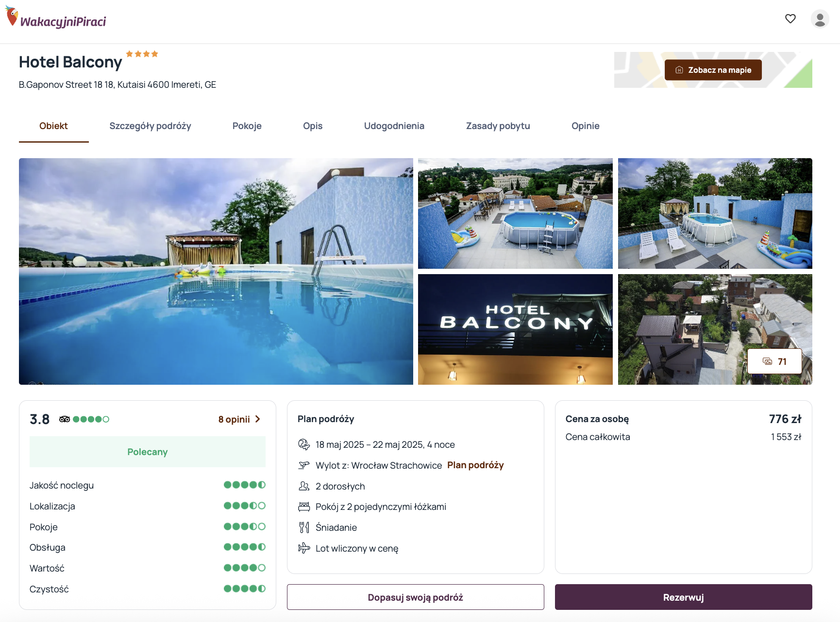Click the four-star hotel rating stars
The height and width of the screenshot is (622, 840).
[x=142, y=54]
